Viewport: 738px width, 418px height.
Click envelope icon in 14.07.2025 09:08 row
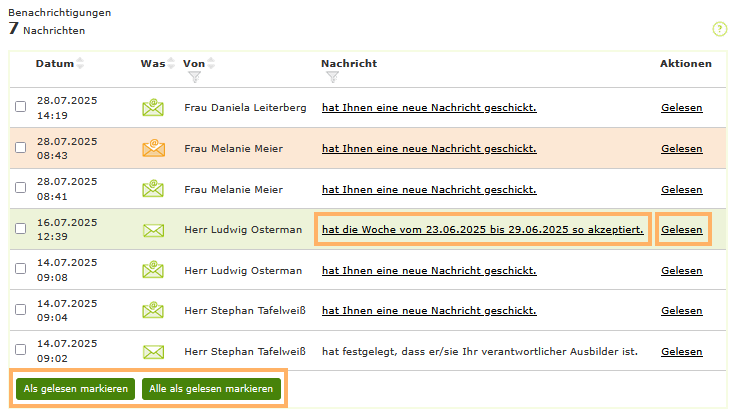[153, 270]
